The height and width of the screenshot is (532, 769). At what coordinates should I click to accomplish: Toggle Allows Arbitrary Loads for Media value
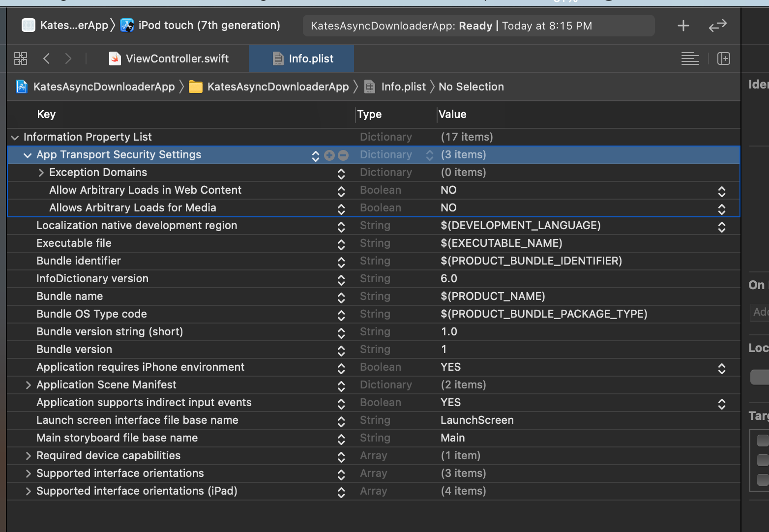tap(722, 209)
